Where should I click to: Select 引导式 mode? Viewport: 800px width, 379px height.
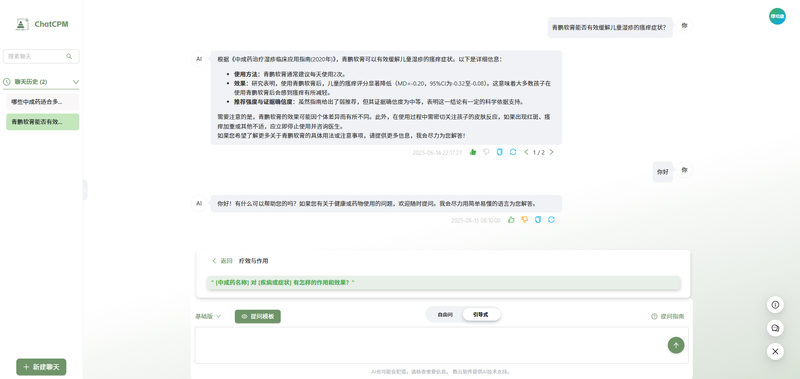coord(481,315)
